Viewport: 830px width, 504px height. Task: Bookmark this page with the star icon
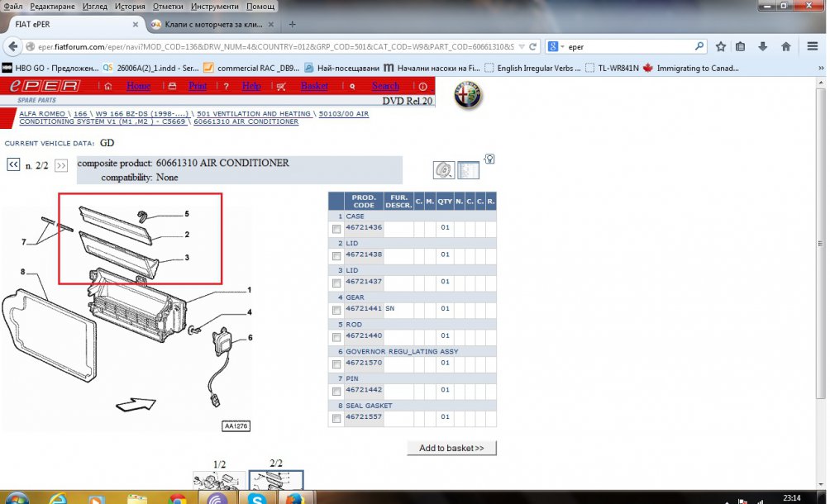tap(721, 46)
